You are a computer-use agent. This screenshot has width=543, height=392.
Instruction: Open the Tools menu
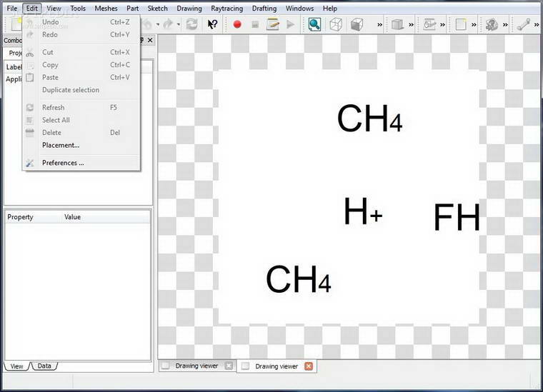(78, 9)
